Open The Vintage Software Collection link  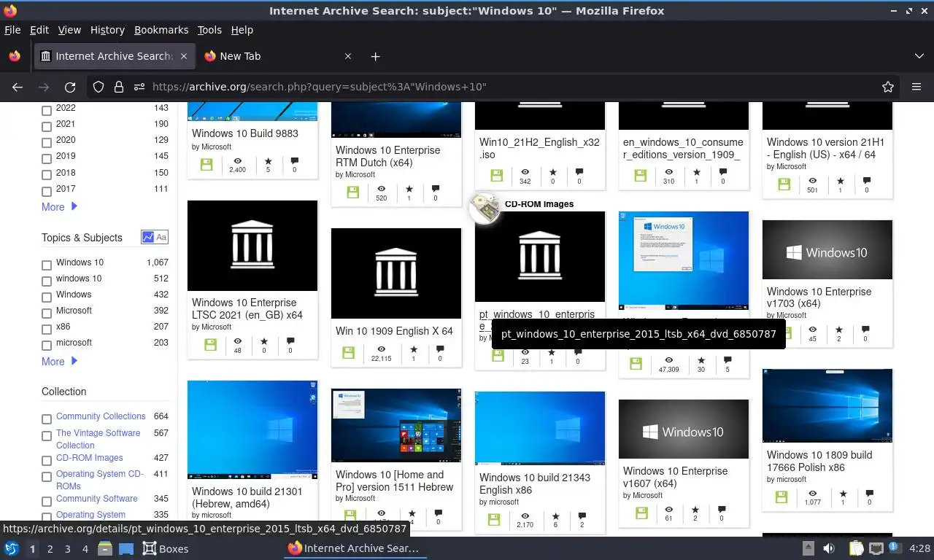point(98,439)
